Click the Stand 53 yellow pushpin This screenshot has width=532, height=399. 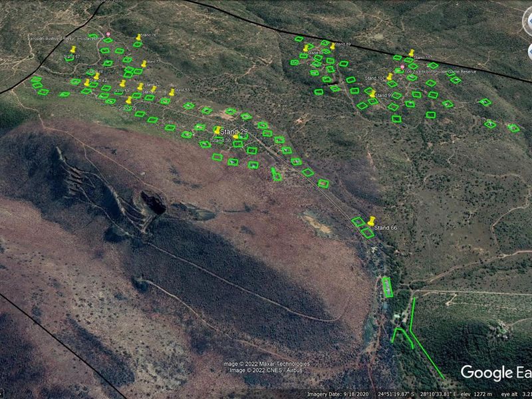[x=172, y=92]
